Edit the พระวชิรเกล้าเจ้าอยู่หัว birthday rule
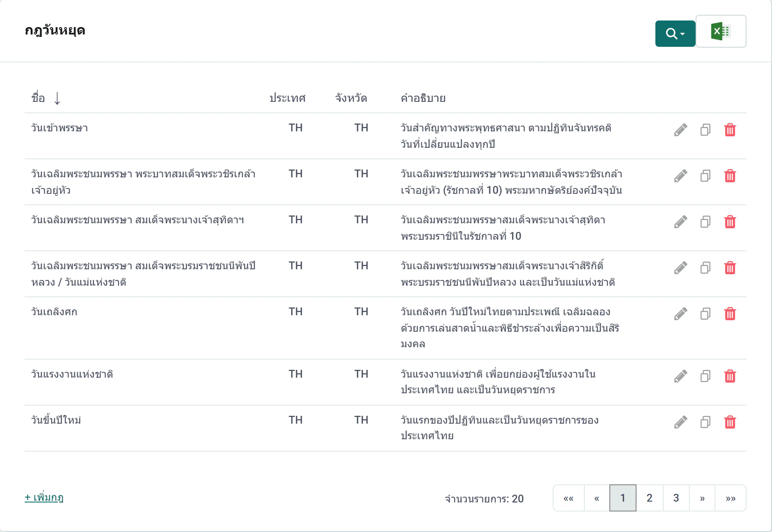 [680, 176]
